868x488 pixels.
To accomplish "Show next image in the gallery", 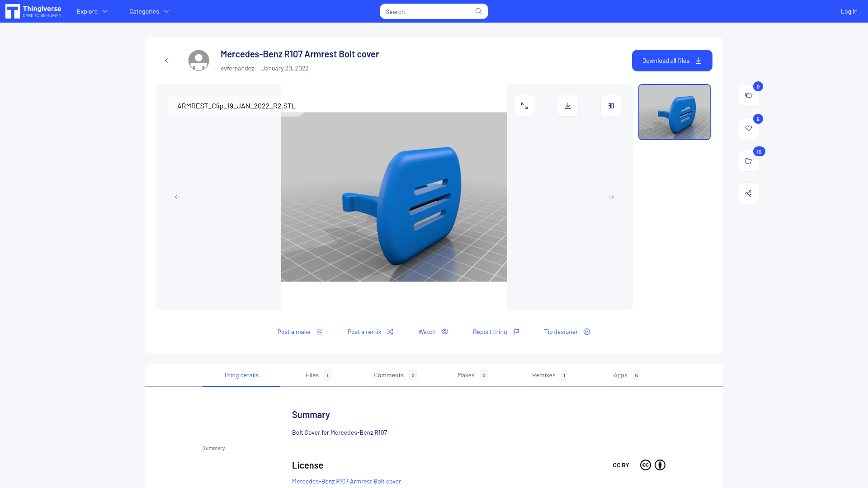I will click(611, 197).
